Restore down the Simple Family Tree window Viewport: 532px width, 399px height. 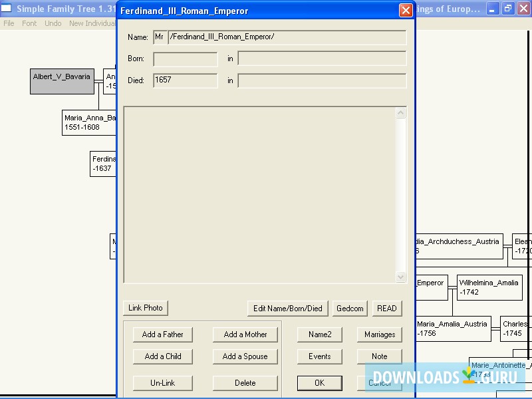point(508,9)
